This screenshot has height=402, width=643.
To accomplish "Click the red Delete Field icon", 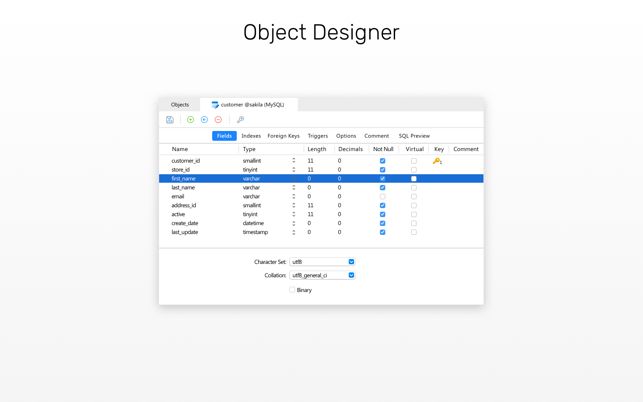I will 218,120.
